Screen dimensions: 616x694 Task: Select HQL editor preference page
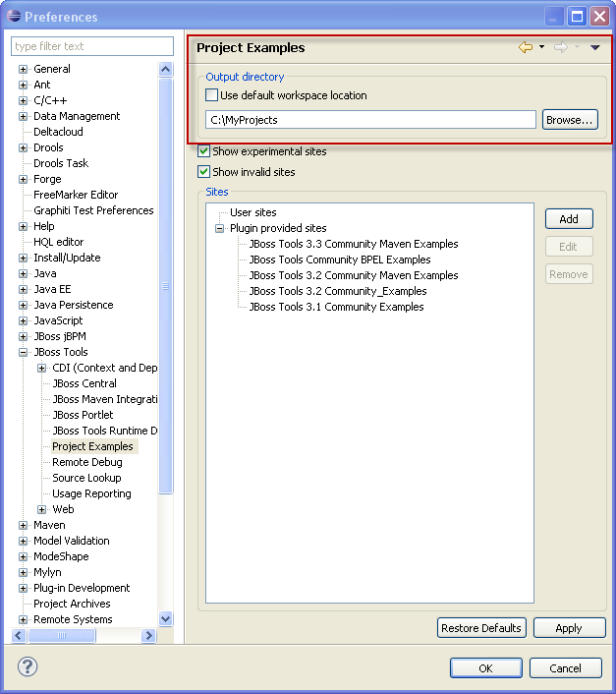click(58, 242)
